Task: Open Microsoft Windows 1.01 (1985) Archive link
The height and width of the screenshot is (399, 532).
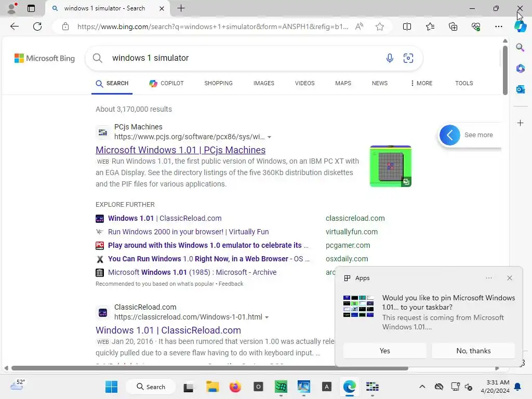Action: coord(192,272)
